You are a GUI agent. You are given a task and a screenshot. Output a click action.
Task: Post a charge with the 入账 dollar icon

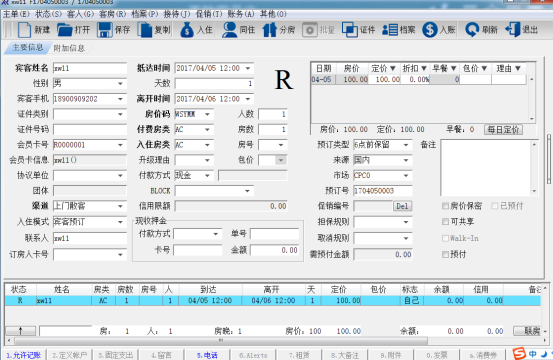point(430,30)
